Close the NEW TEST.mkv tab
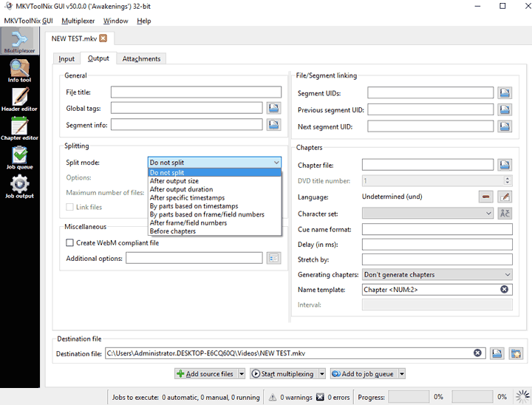532x405 pixels. (103, 38)
